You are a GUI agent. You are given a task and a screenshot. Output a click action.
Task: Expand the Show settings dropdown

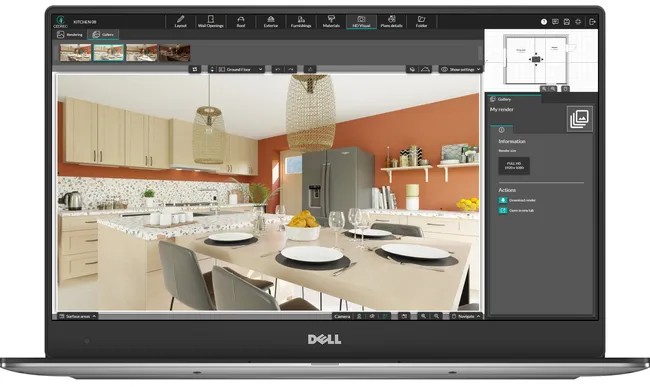[x=460, y=69]
